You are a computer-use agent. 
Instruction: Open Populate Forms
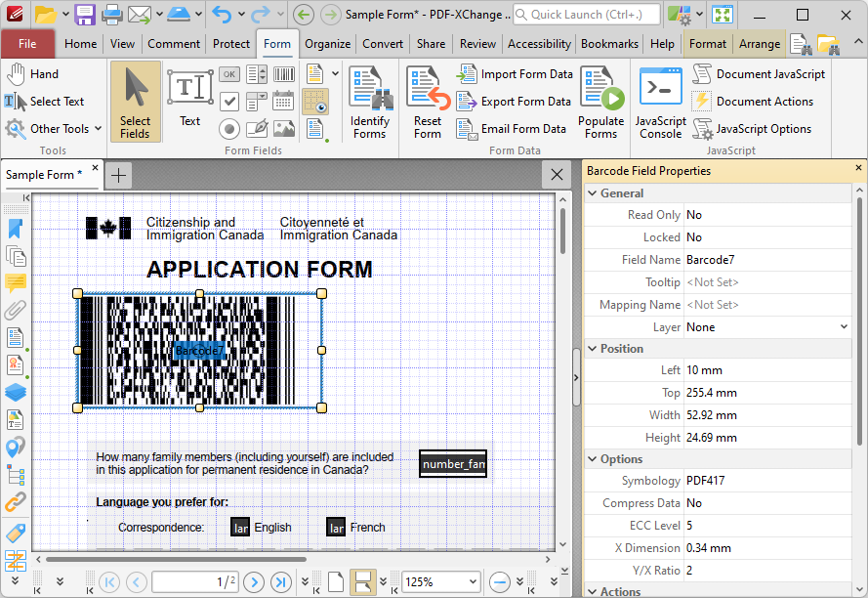601,102
